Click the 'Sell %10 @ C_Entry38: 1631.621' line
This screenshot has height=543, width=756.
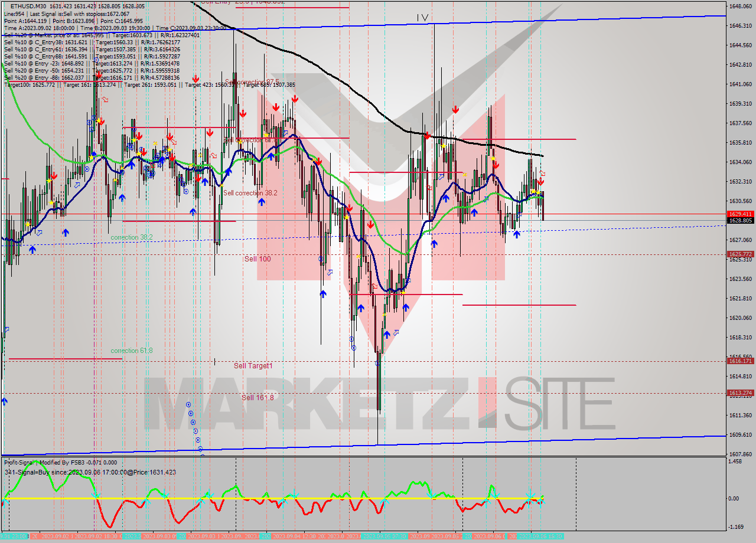[91, 42]
